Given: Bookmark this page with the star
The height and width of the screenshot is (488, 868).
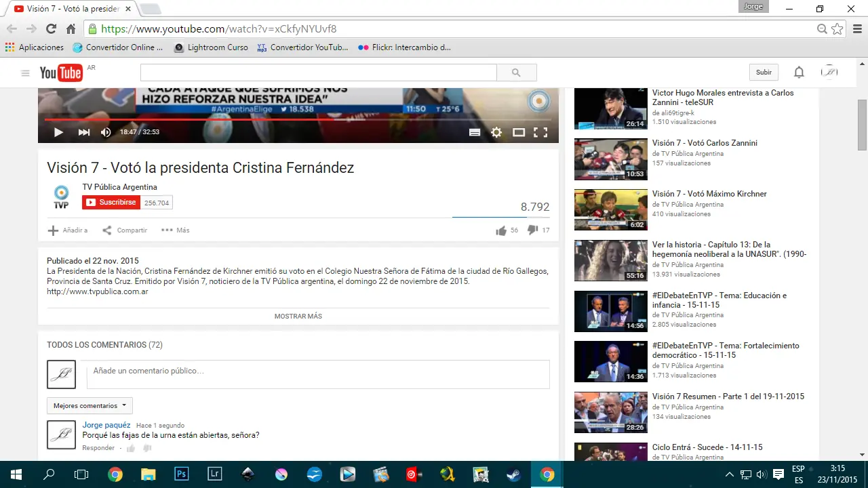Looking at the screenshot, I should [837, 29].
